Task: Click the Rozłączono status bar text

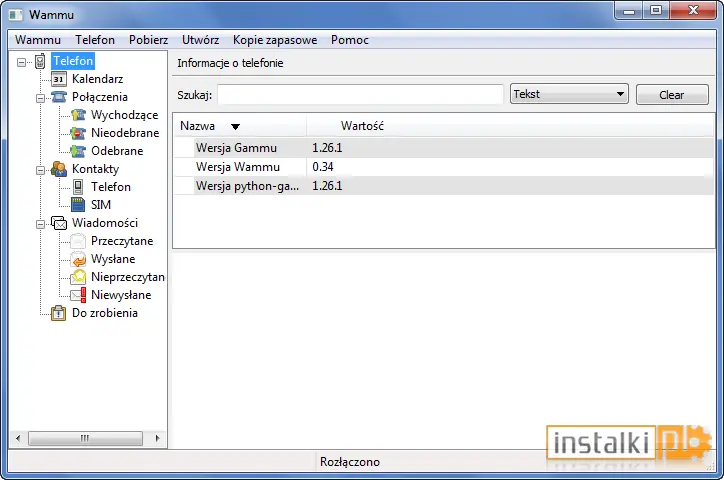Action: (350, 462)
